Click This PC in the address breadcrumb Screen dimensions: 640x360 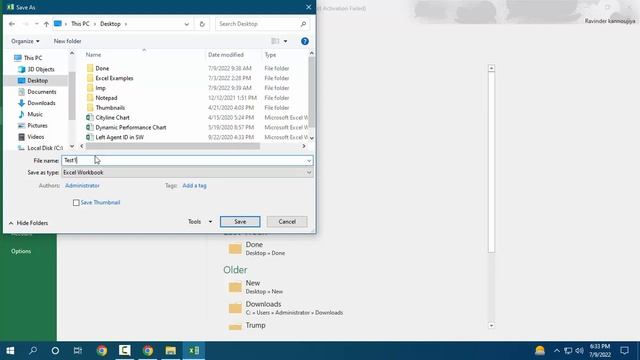pos(80,24)
